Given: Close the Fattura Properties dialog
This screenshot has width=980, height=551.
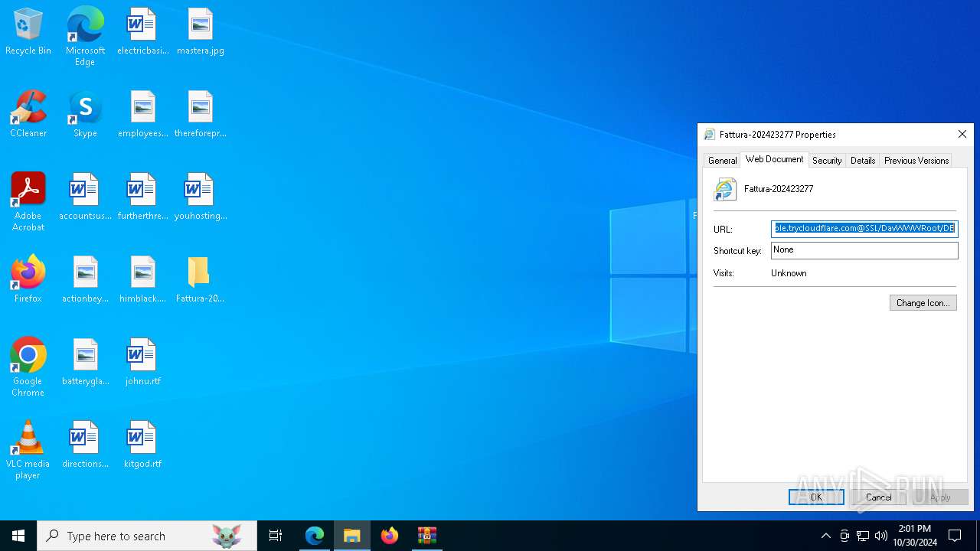Looking at the screenshot, I should pos(962,134).
